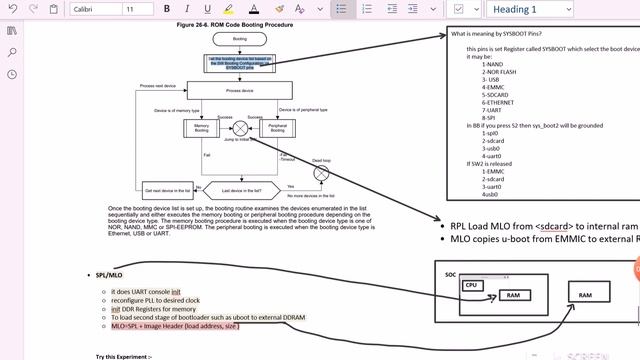The height and width of the screenshot is (360, 640).
Task: Click 'In BB if you press S2' line
Action: click(x=535, y=125)
